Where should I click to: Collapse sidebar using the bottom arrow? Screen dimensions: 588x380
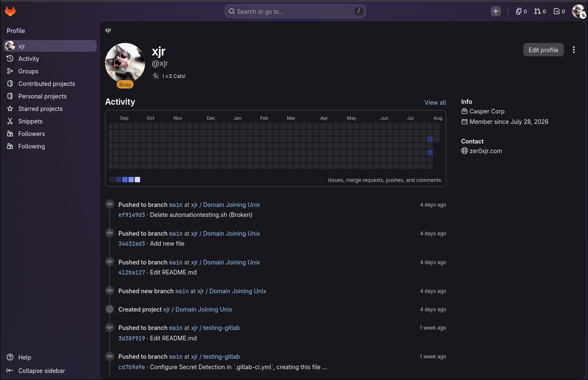coord(36,370)
